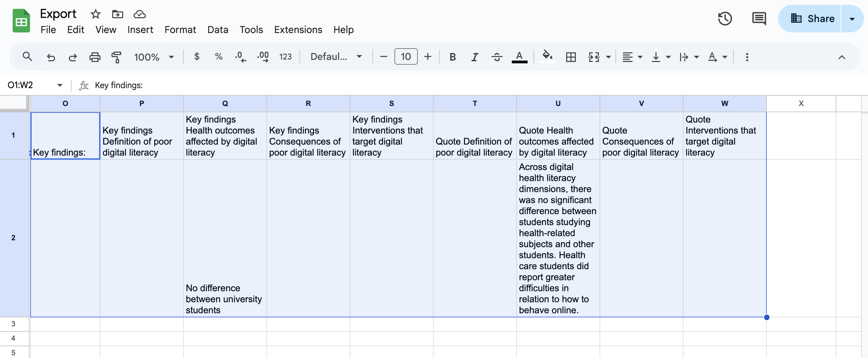868x358 pixels.
Task: Click the Undo arrow icon
Action: coord(51,57)
